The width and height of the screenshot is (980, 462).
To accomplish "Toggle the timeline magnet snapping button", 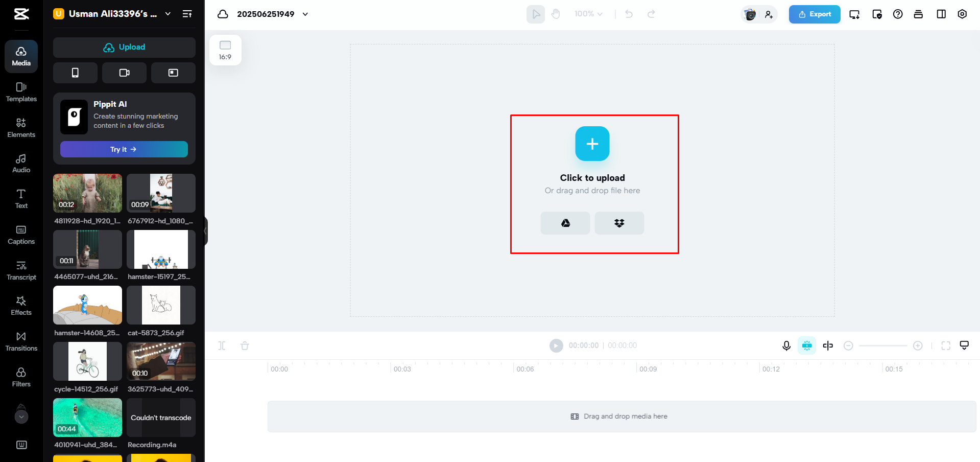I will (x=807, y=346).
